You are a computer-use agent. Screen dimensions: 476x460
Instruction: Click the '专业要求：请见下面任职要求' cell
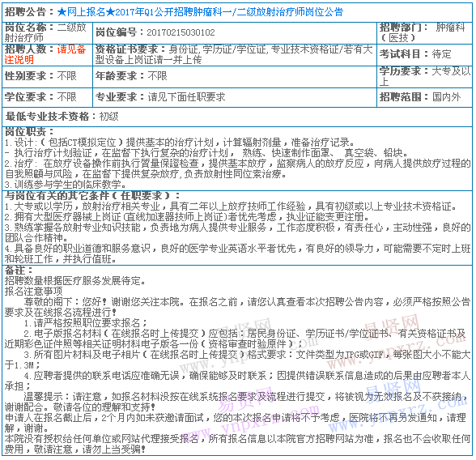[x=234, y=97]
